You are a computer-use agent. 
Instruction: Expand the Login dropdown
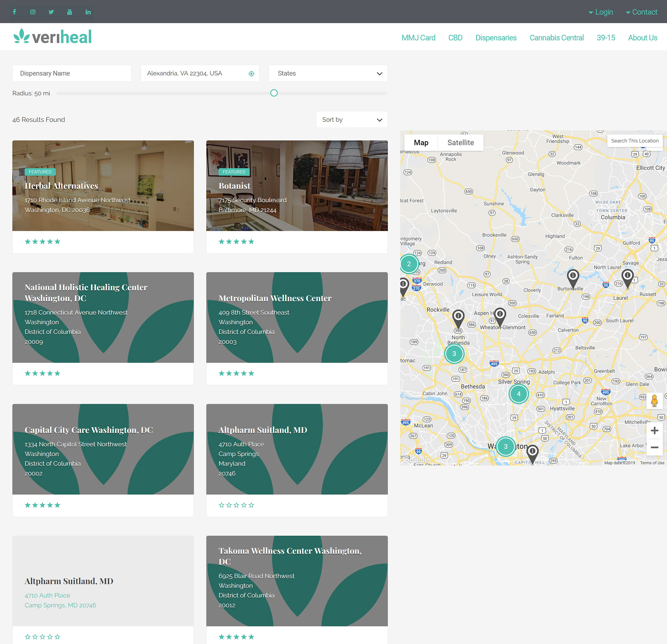click(601, 12)
